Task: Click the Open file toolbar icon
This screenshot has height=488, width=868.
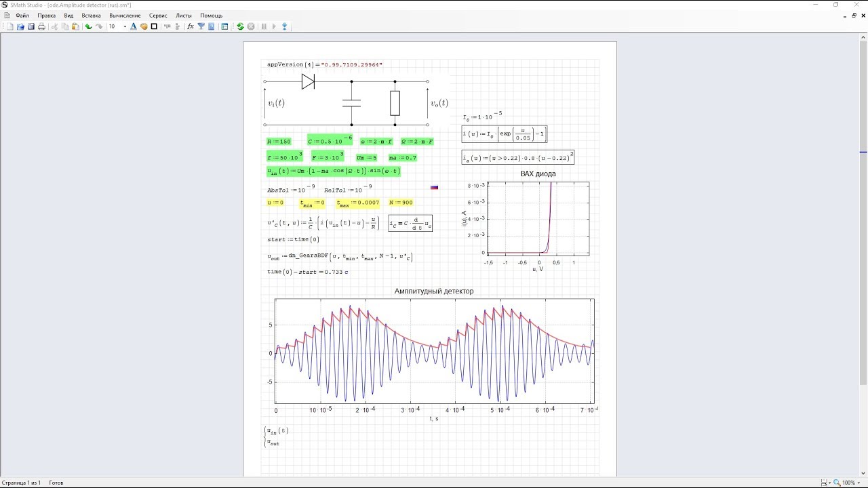Action: (x=20, y=26)
